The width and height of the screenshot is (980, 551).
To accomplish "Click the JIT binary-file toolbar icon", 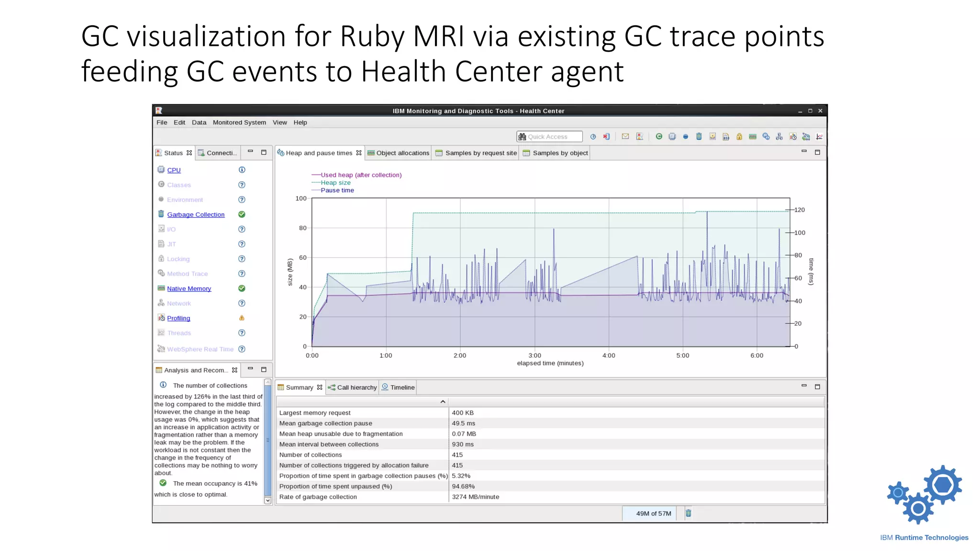I will pyautogui.click(x=726, y=136).
